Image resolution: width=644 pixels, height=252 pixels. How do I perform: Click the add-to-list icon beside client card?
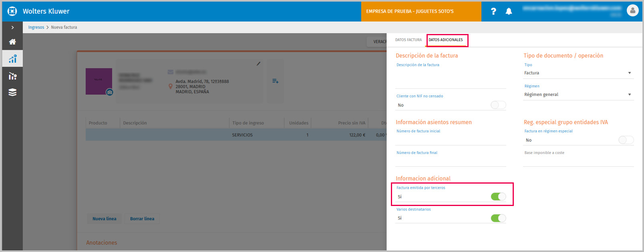point(275,81)
